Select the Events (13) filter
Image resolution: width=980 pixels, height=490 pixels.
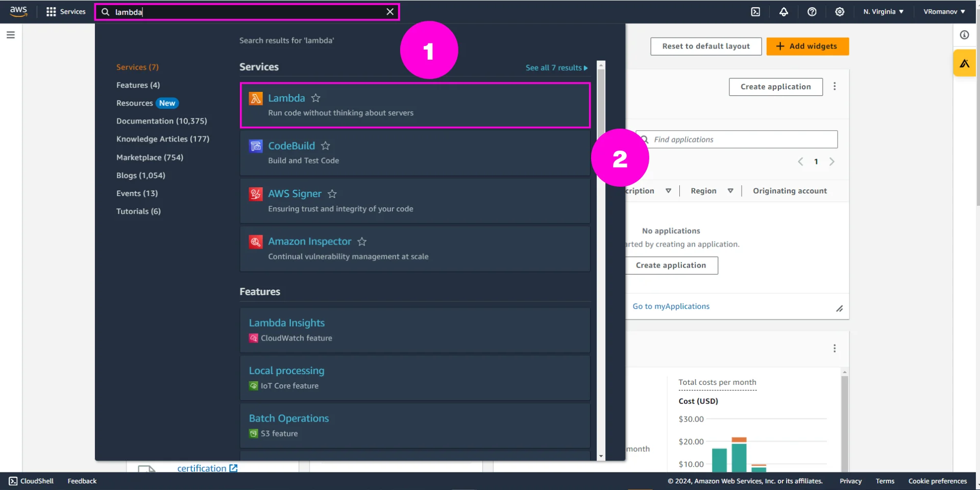coord(137,193)
